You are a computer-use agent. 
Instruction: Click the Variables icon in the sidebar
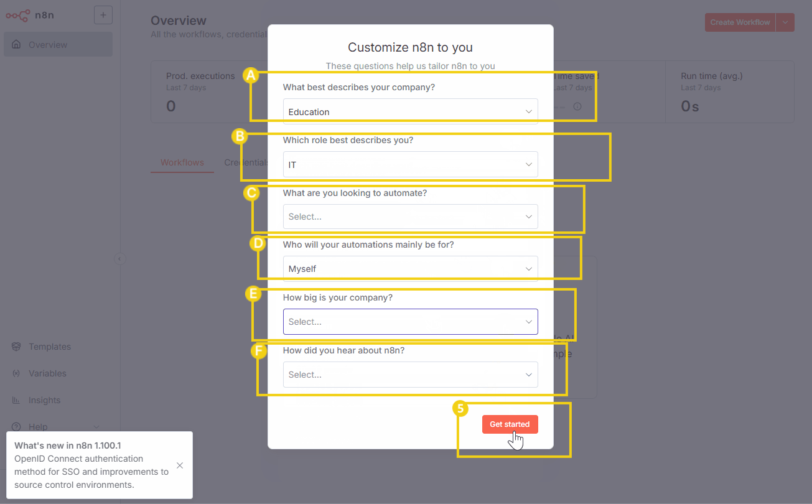[x=15, y=373]
